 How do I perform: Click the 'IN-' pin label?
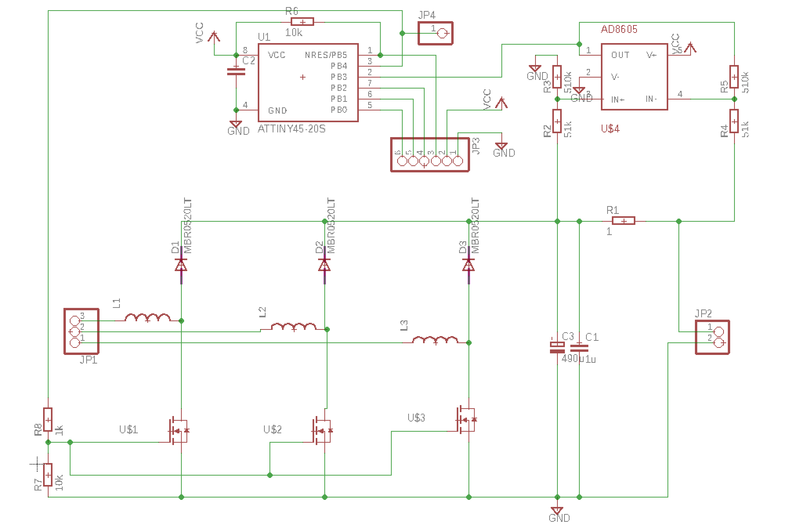pos(651,100)
